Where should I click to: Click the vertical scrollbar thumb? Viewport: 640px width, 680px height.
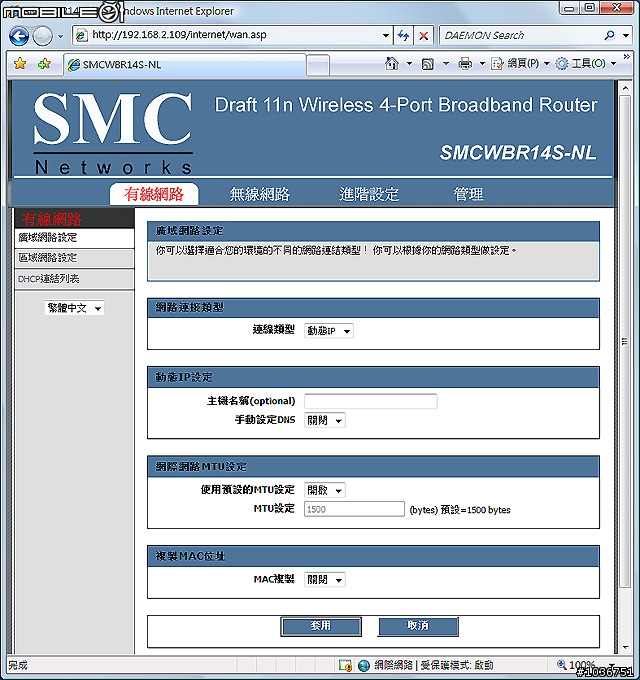[x=625, y=342]
